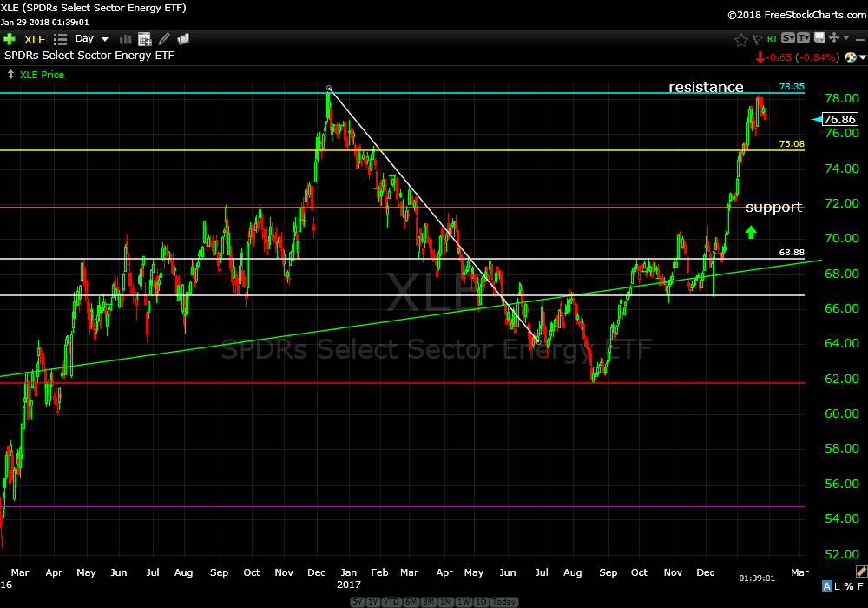Expand the S dropdown in the top right
The image size is (868, 608).
[x=787, y=38]
